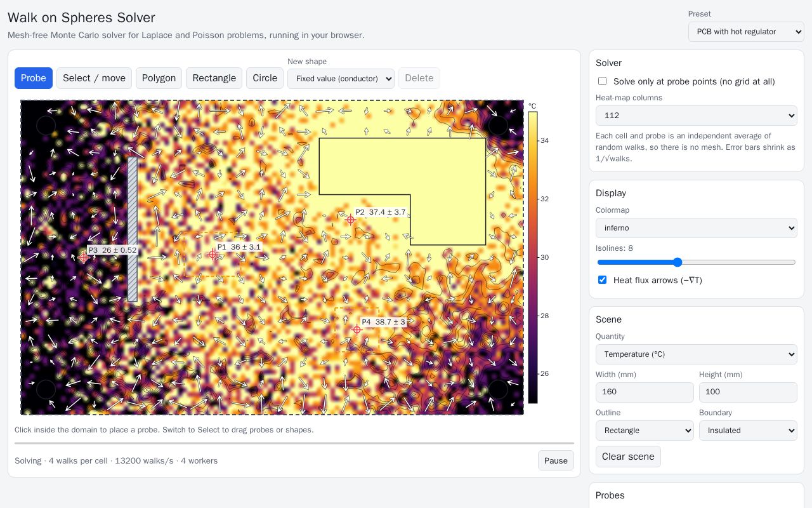Click the P3 probe crosshair marker

(83, 257)
